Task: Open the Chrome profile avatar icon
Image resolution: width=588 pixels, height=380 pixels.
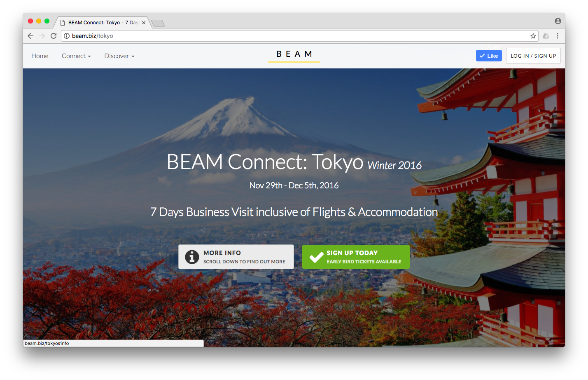Action: point(558,21)
